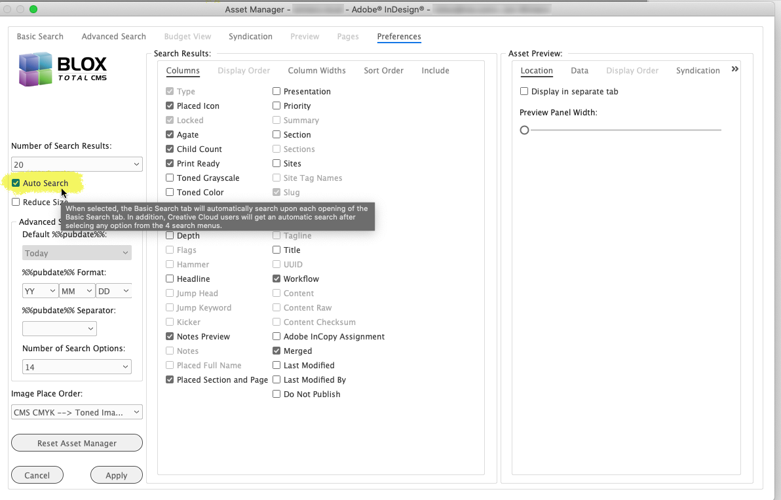Image resolution: width=781 pixels, height=500 pixels.
Task: Uncheck Placed Section and Page
Action: click(170, 380)
